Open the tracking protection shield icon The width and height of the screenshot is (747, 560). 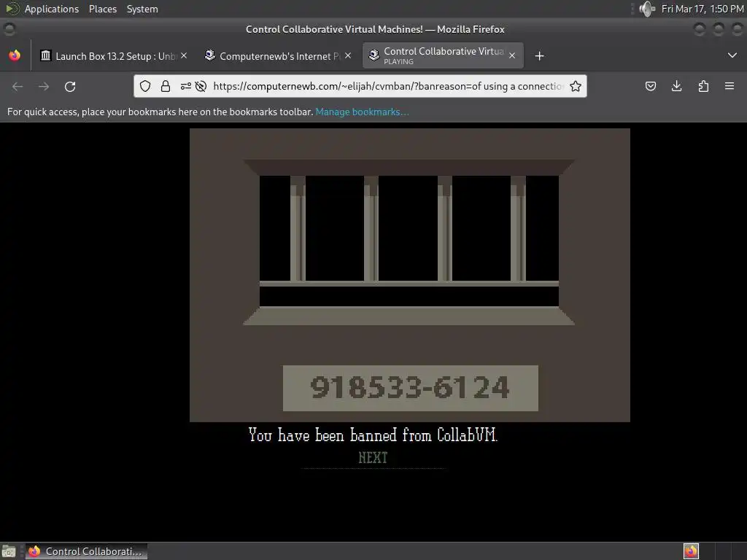(145, 86)
